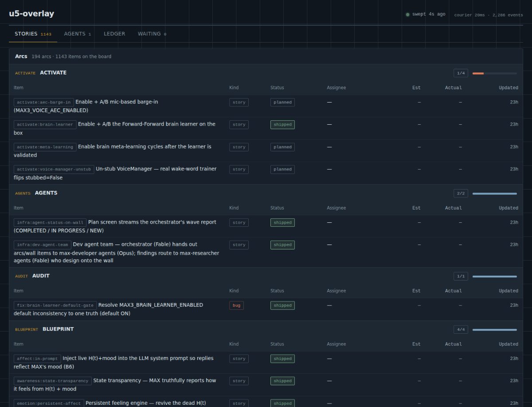Collapse the BLUEPRINT arc header
Screen dimensions: 532x407
click(x=266, y=329)
